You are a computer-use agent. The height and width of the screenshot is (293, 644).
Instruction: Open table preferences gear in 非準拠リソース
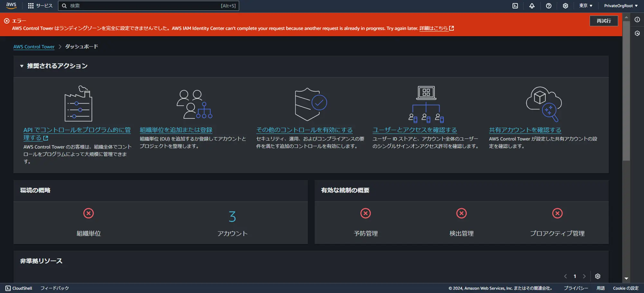(x=598, y=276)
